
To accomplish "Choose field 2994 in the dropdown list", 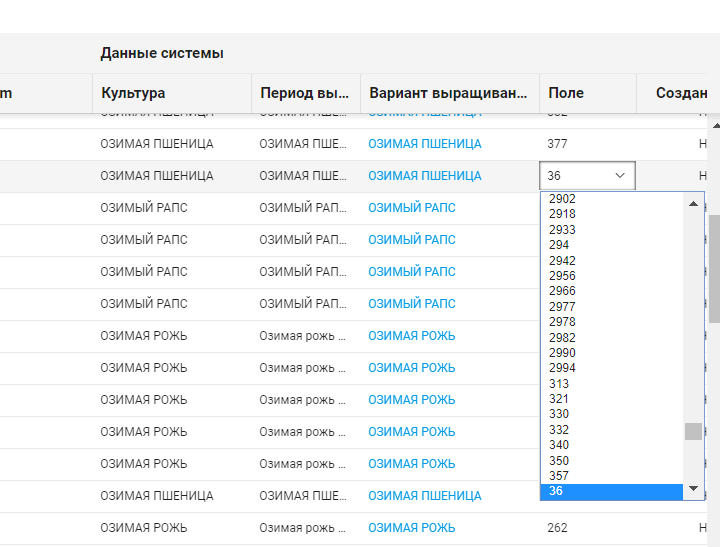I will 562,368.
